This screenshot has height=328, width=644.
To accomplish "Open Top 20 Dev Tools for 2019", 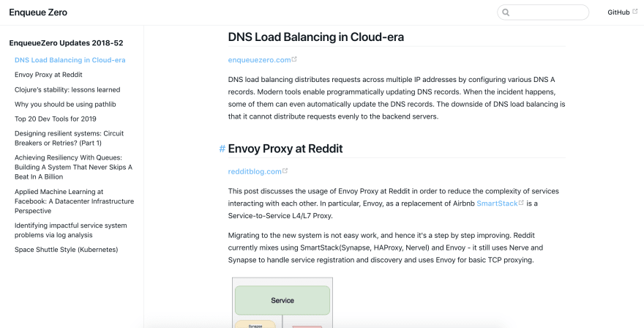I will pos(56,119).
